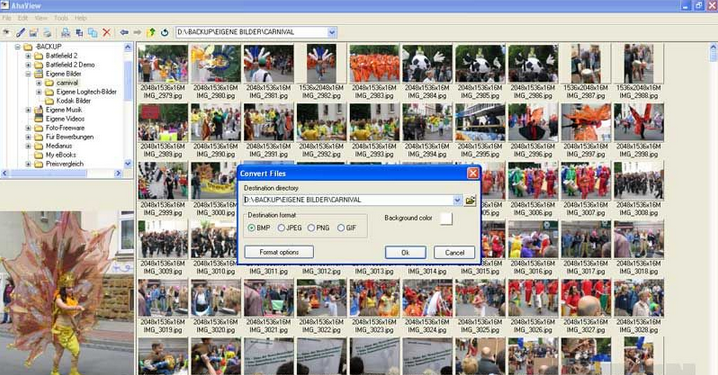The image size is (718, 375).
Task: Expand the Preisvergleich folder
Action: click(28, 164)
